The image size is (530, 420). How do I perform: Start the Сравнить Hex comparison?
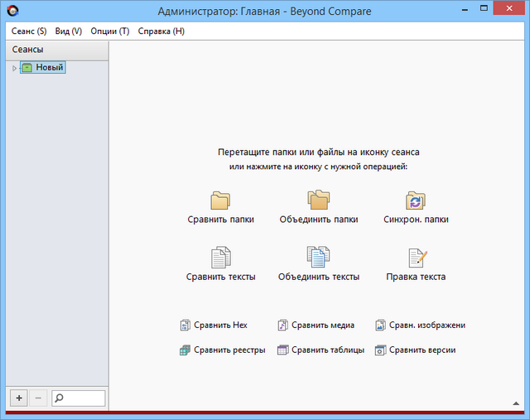[x=214, y=326]
